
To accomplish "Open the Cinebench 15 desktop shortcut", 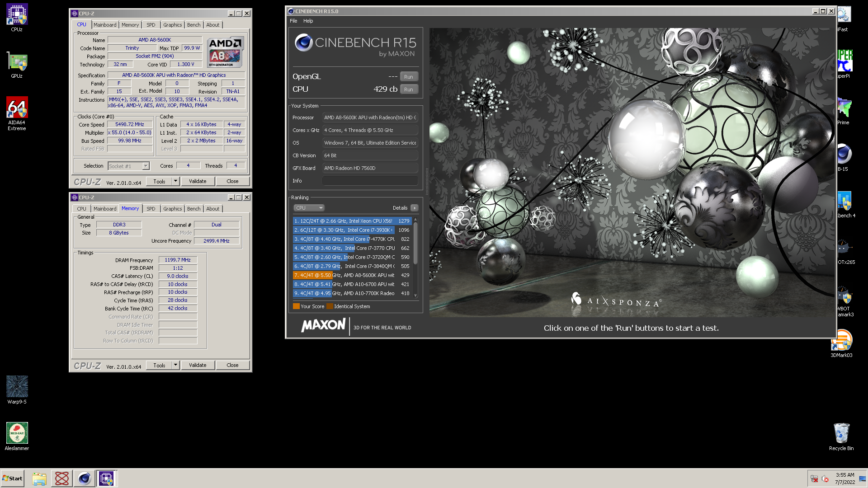I will pyautogui.click(x=844, y=157).
